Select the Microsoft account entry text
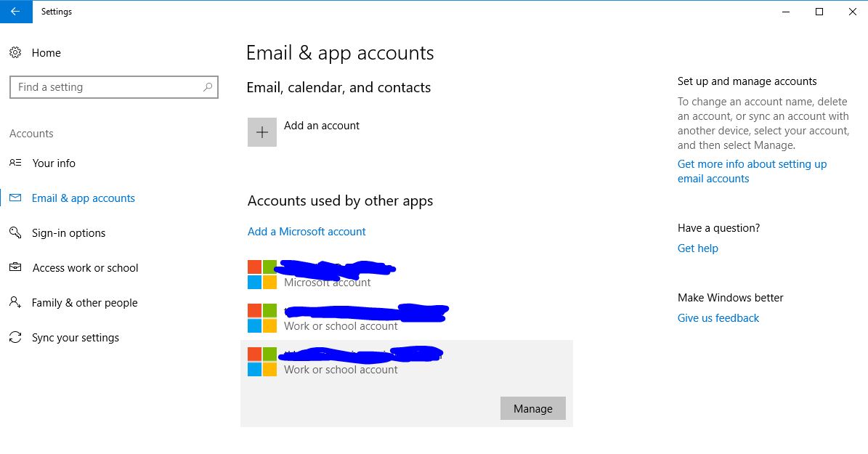Image resolution: width=868 pixels, height=454 pixels. point(327,283)
